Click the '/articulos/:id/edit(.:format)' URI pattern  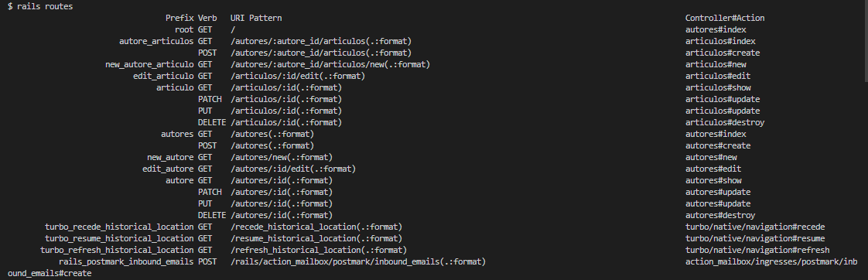point(298,77)
